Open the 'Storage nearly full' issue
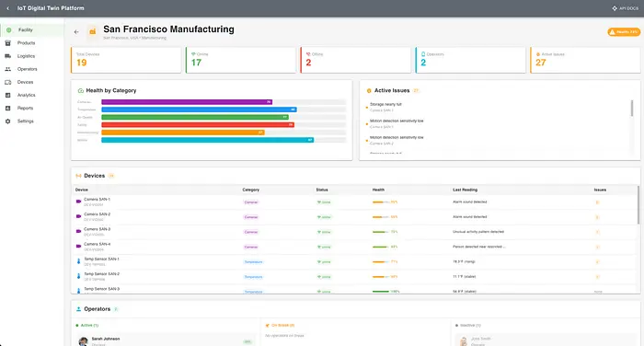This screenshot has height=346, width=644. (497, 108)
